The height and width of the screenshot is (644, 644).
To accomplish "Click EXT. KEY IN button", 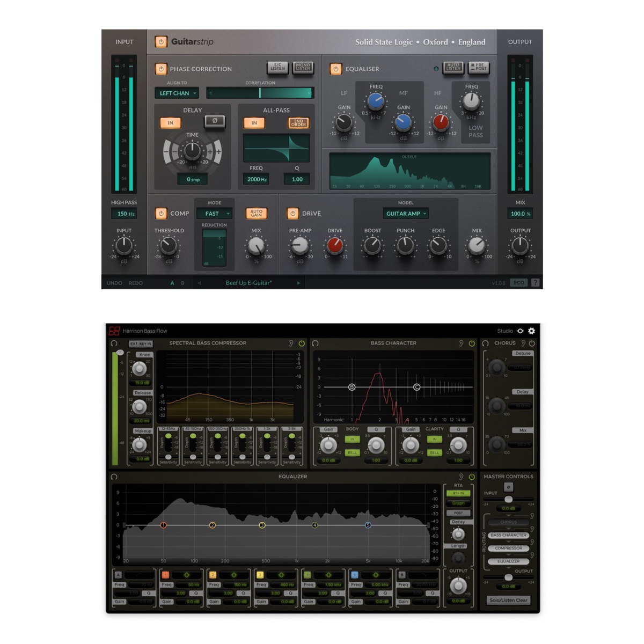I will tap(141, 343).
